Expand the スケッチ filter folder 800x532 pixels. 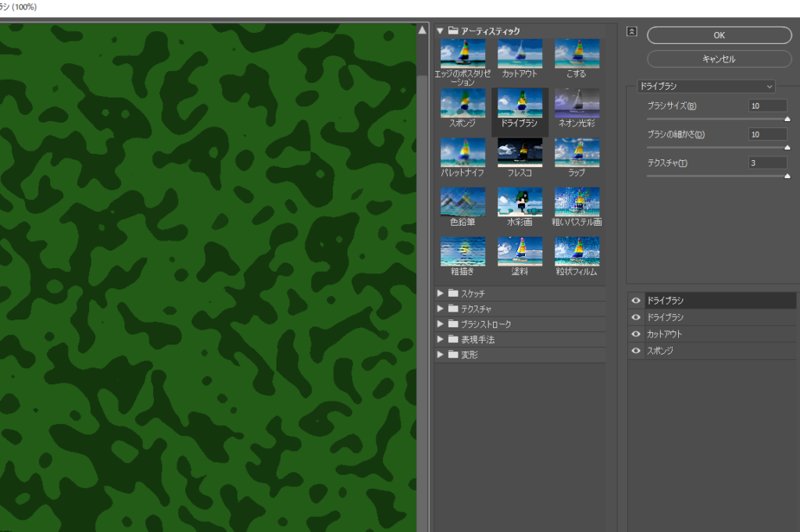click(441, 293)
